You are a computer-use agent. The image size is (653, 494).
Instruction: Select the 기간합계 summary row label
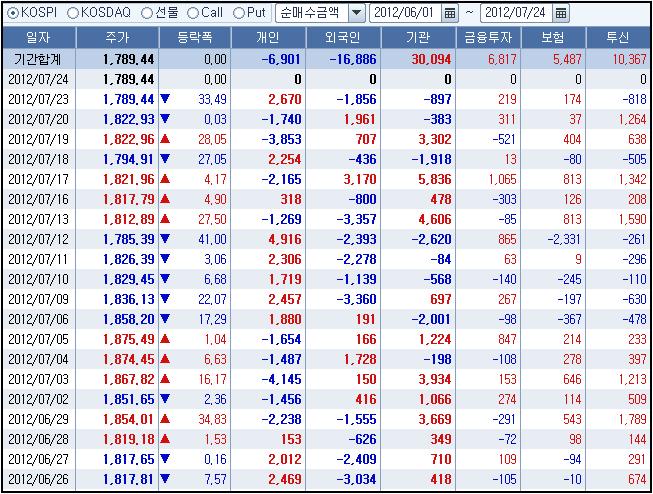[37, 59]
